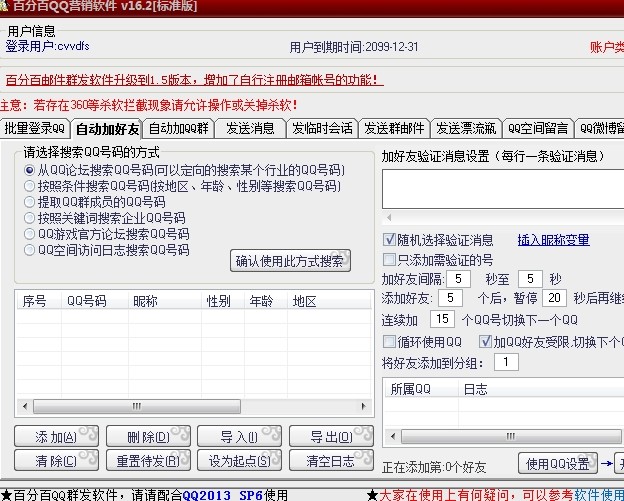Viewport: 624px width, 501px height.
Task: Click the 导出(O) button
Action: pos(332,437)
